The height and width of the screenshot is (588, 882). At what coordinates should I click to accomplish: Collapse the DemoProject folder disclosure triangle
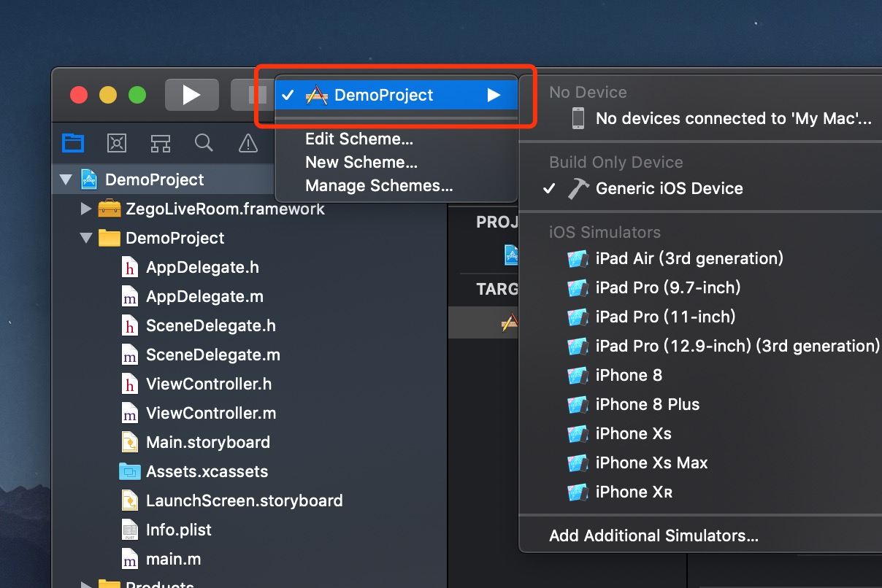pyautogui.click(x=87, y=238)
